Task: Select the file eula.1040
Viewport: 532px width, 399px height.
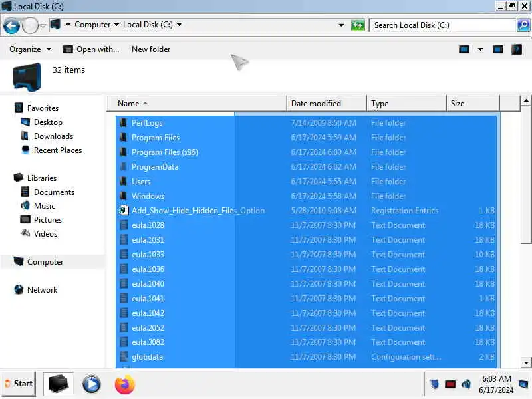Action: tap(148, 284)
